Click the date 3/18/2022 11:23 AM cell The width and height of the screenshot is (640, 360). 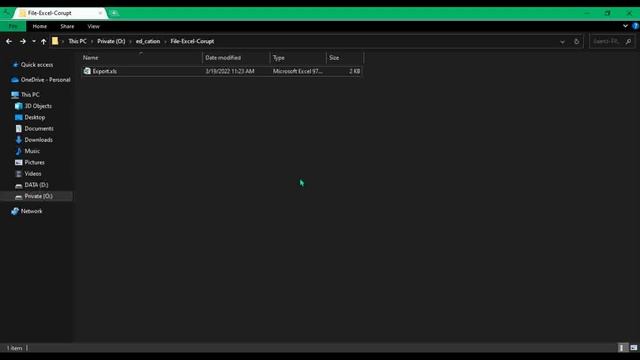tap(230, 71)
